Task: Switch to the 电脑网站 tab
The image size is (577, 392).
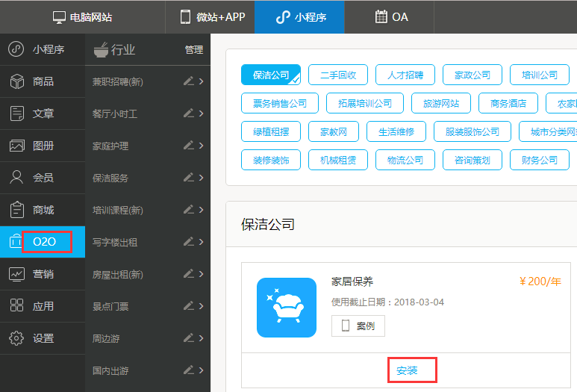Action: pyautogui.click(x=82, y=16)
